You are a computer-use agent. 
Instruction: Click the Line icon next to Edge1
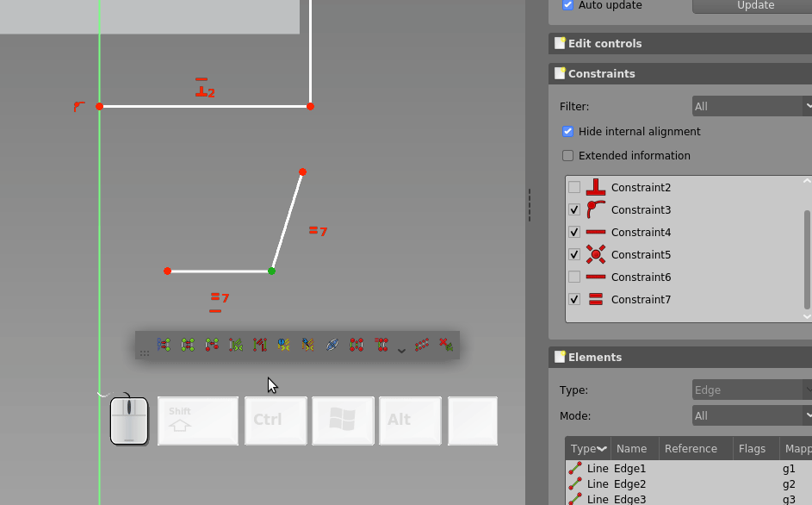pyautogui.click(x=577, y=469)
